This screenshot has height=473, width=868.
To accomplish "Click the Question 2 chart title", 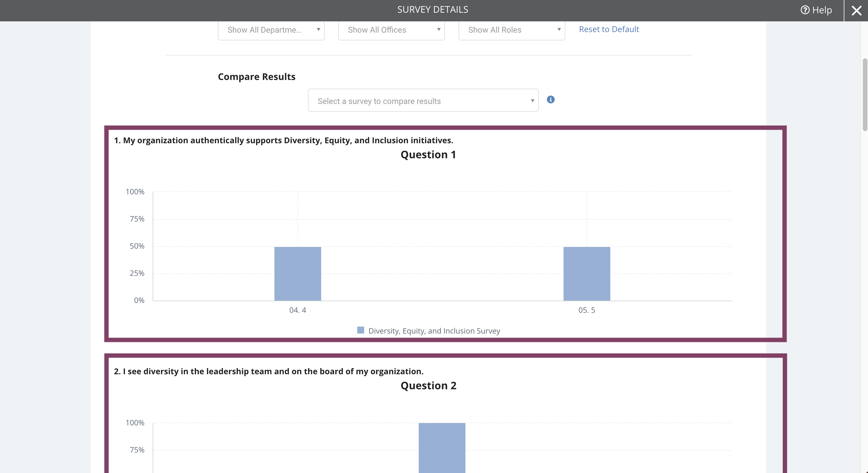I will tap(428, 386).
